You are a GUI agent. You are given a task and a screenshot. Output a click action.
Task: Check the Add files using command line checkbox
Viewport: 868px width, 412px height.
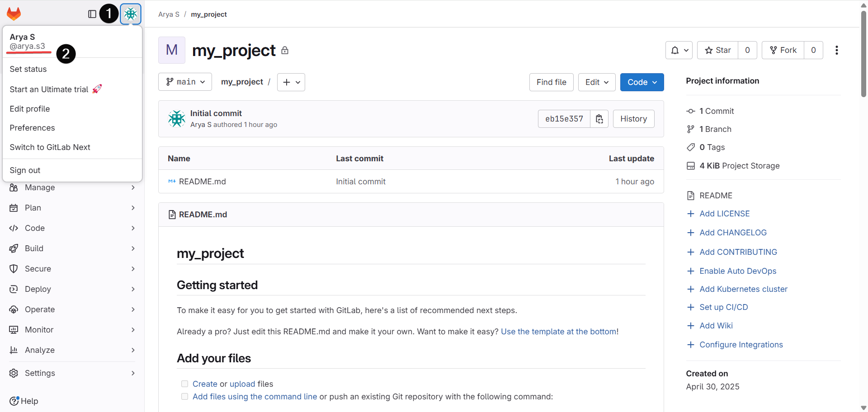coord(184,396)
